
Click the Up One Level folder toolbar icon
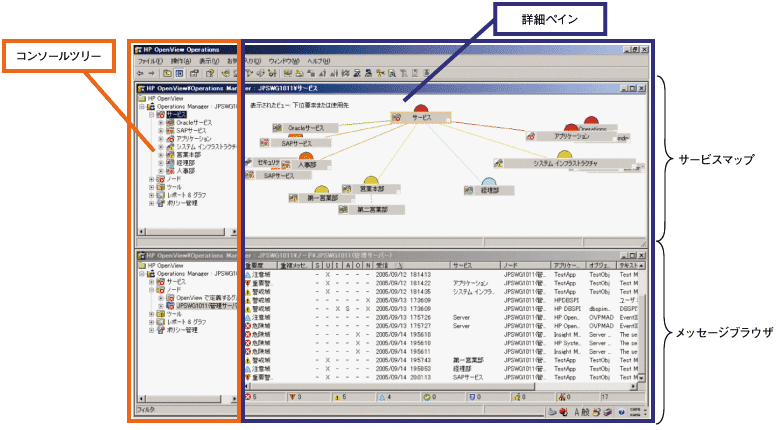click(x=167, y=73)
